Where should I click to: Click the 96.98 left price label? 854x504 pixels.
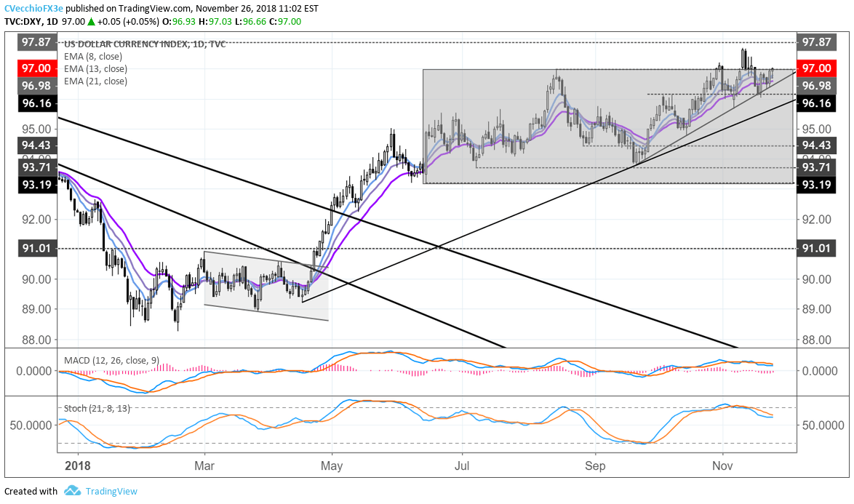click(37, 85)
